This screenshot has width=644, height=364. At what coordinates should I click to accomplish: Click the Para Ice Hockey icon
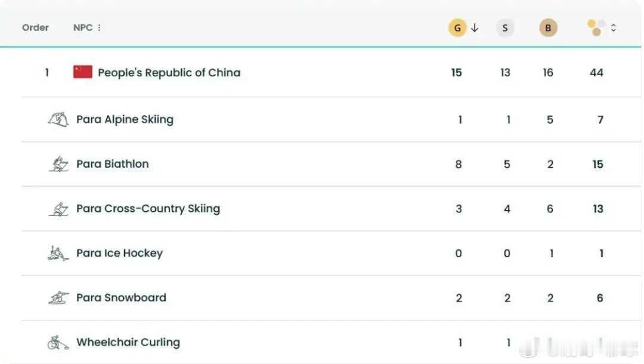pos(58,253)
